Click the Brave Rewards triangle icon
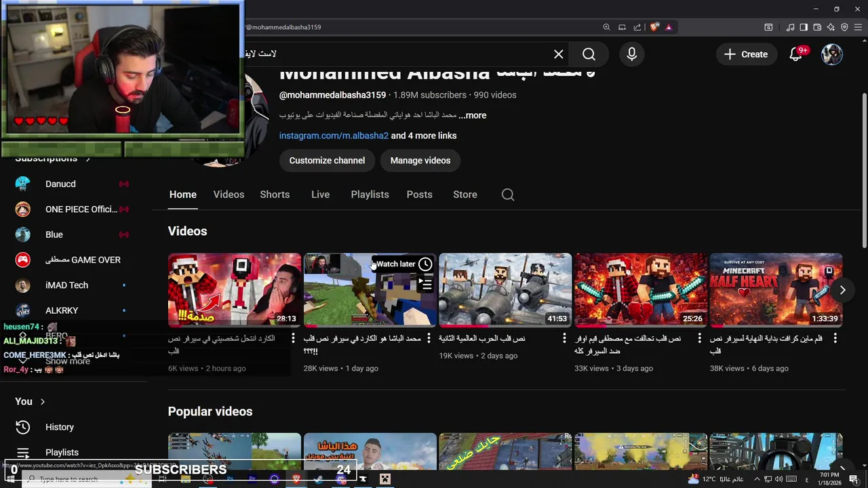Viewport: 868px width, 488px height. point(669,27)
